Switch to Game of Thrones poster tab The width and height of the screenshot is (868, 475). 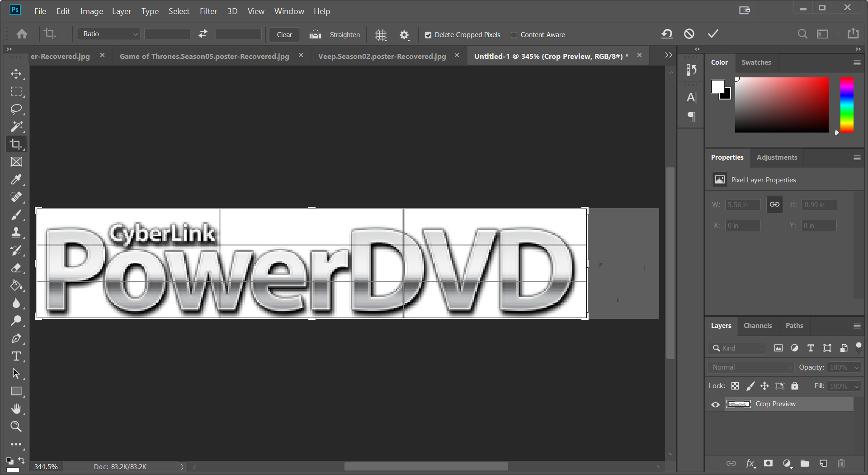coord(204,56)
